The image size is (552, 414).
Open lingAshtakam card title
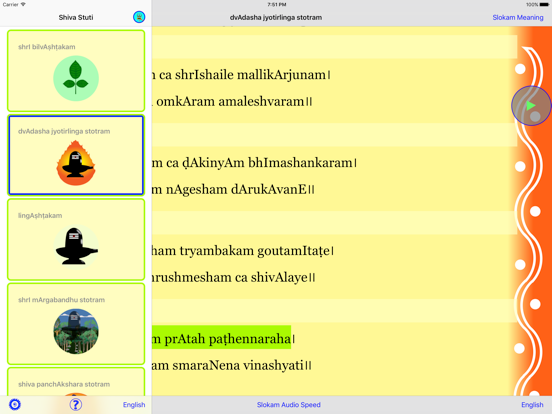point(40,215)
